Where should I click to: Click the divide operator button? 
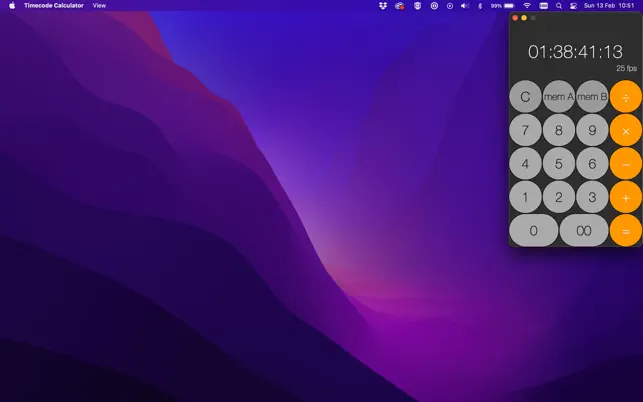[625, 97]
